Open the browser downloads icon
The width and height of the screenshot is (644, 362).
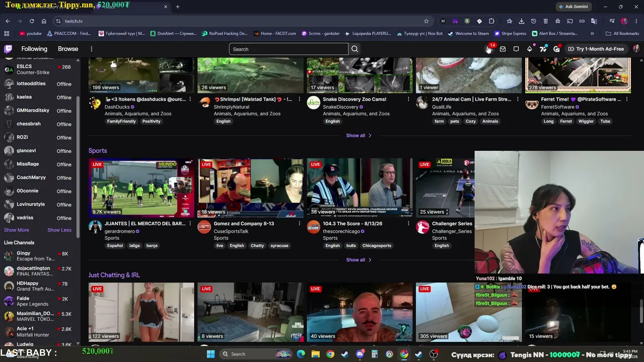[521, 21]
